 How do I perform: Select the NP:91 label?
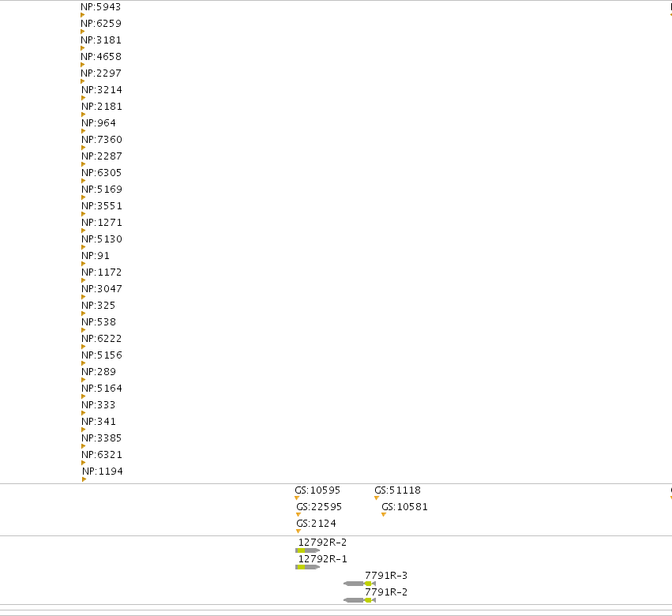point(96,256)
